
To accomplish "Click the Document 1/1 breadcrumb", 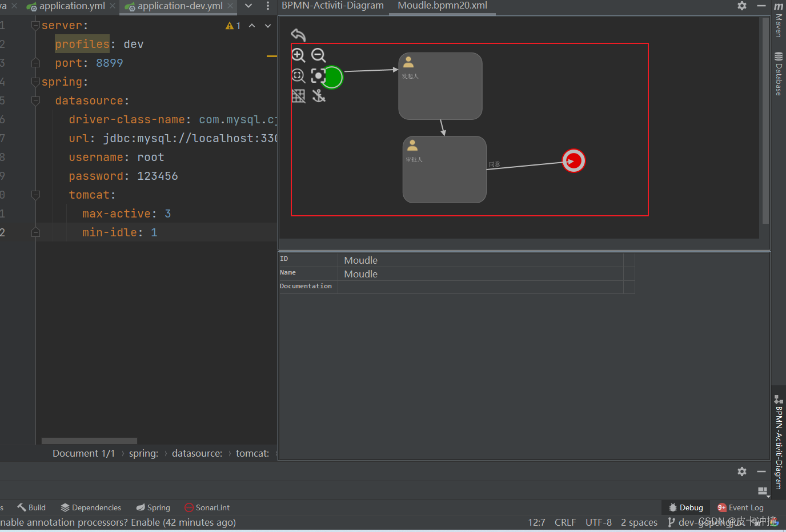I will (x=83, y=453).
